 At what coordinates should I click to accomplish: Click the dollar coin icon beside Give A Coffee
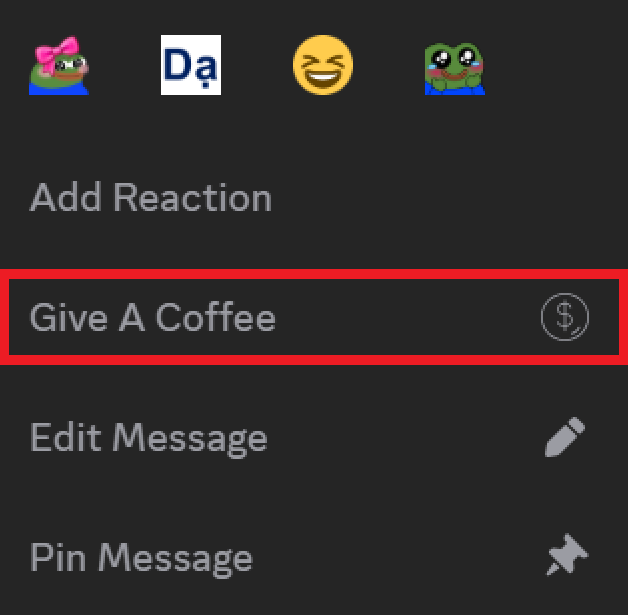coord(565,317)
